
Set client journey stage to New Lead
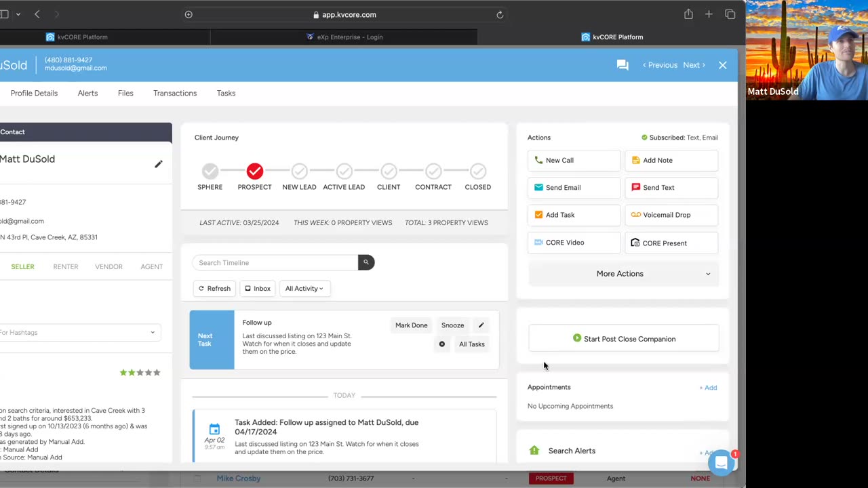[x=299, y=171]
